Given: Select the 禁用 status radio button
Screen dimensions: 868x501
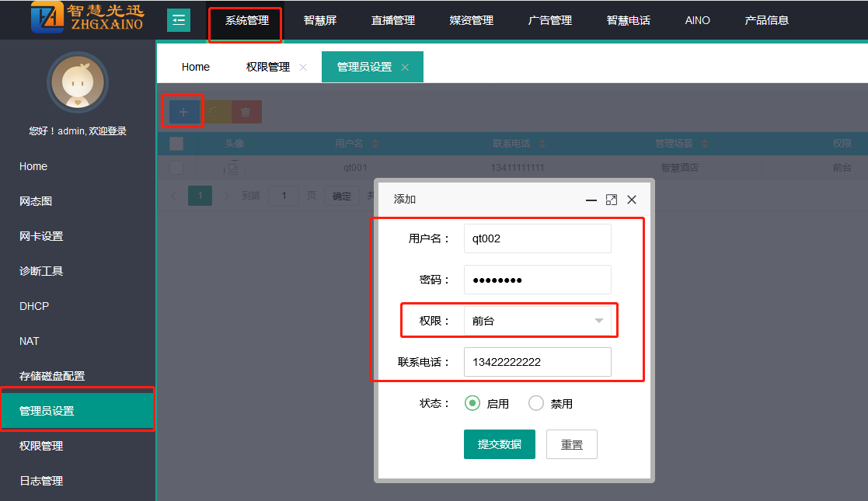Looking at the screenshot, I should pos(536,403).
